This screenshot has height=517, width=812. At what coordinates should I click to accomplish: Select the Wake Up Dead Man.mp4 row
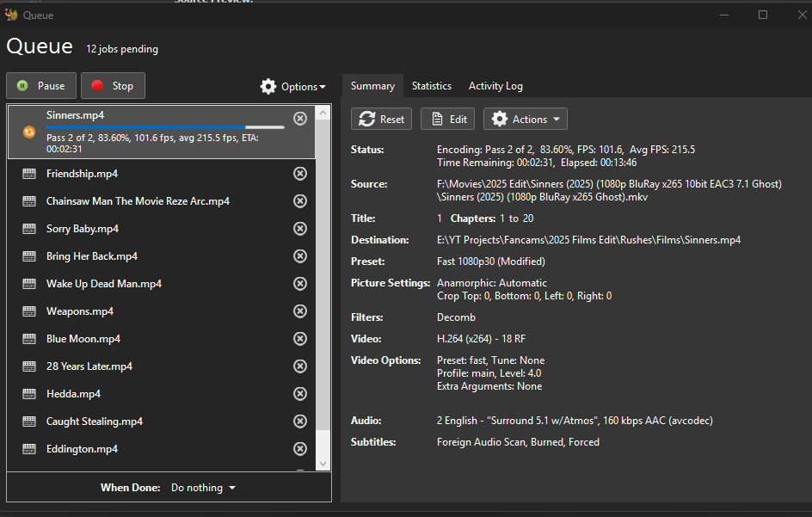click(x=161, y=283)
